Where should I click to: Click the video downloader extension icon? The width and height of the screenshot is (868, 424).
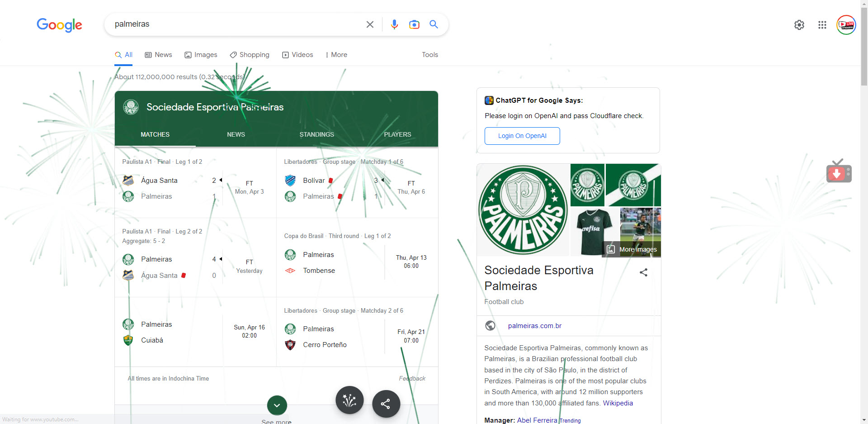pyautogui.click(x=839, y=171)
